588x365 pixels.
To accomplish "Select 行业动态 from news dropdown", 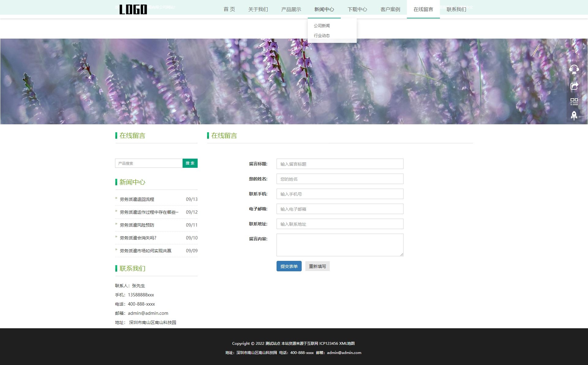I will 322,36.
